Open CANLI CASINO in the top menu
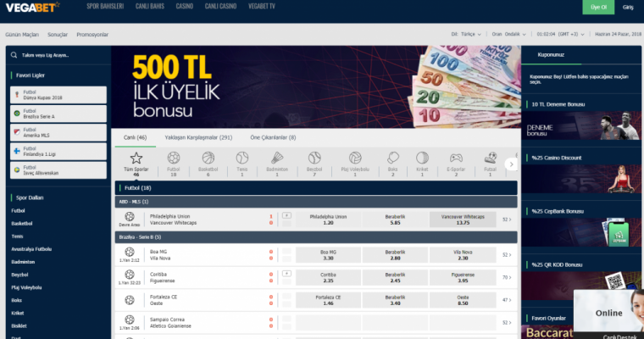 220,6
